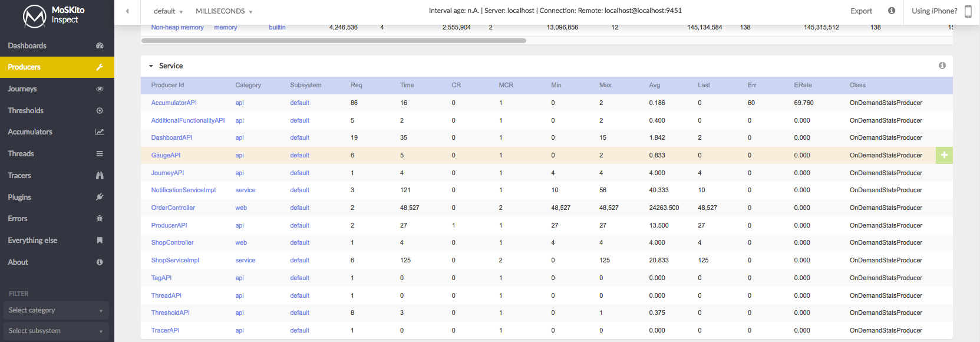
Task: Click the Tracers binoculars icon
Action: pos(100,175)
